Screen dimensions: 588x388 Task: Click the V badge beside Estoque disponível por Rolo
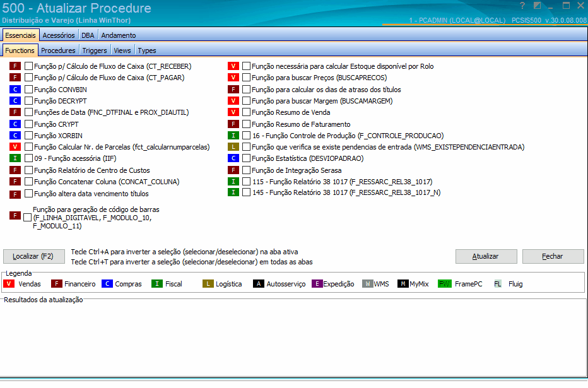(x=233, y=66)
